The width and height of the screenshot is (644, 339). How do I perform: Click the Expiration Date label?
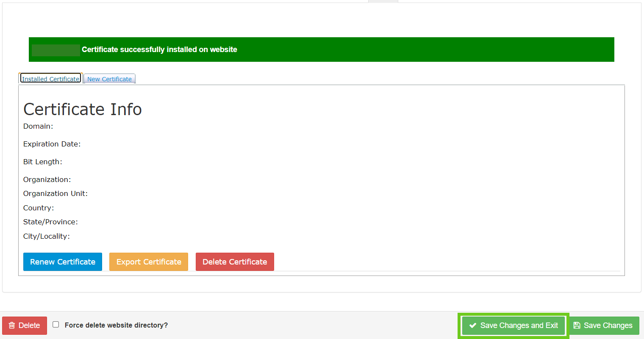tap(52, 144)
